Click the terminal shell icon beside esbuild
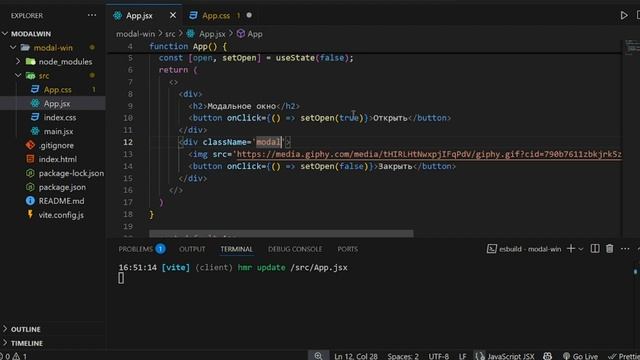640x360 pixels. click(x=491, y=249)
